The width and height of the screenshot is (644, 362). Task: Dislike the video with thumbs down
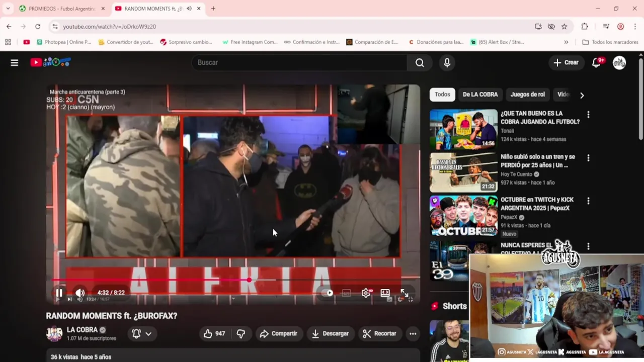241,333
